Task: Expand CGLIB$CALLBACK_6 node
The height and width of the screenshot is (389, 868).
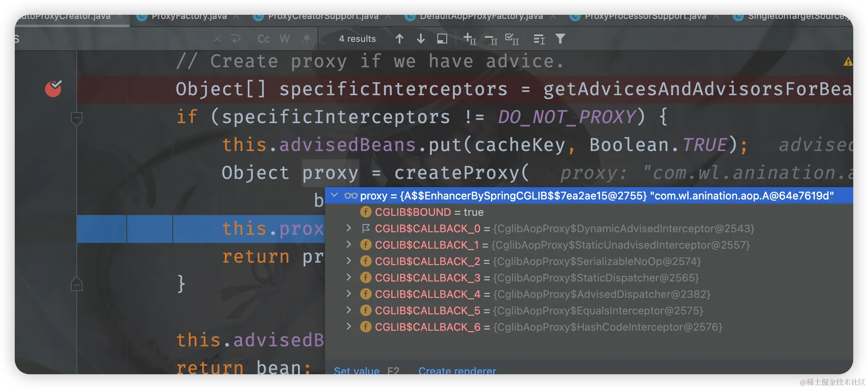Action: 349,327
